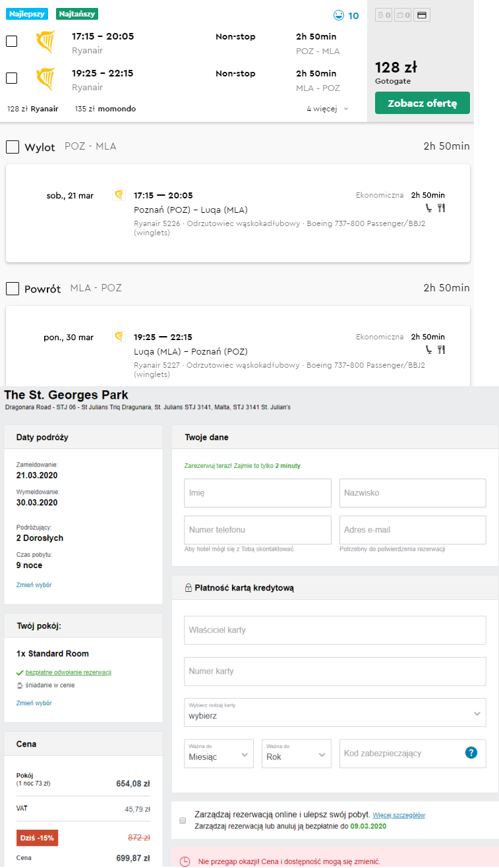Click the padlock icon by Płatność kartą kredytową

pyautogui.click(x=189, y=587)
